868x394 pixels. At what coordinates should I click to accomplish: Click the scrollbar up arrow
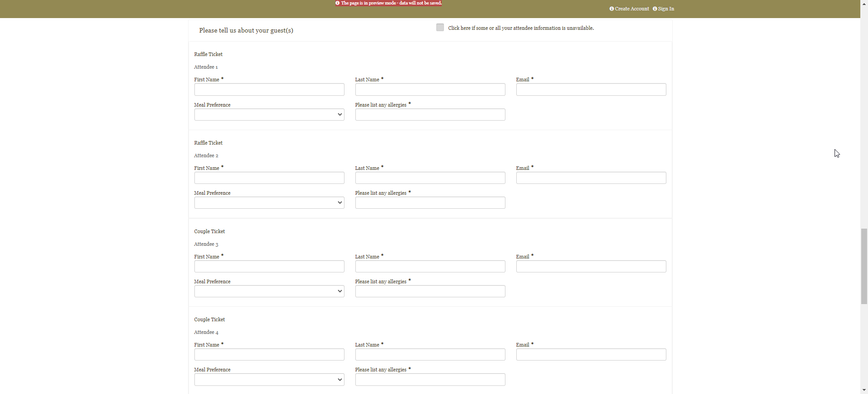pos(864,3)
